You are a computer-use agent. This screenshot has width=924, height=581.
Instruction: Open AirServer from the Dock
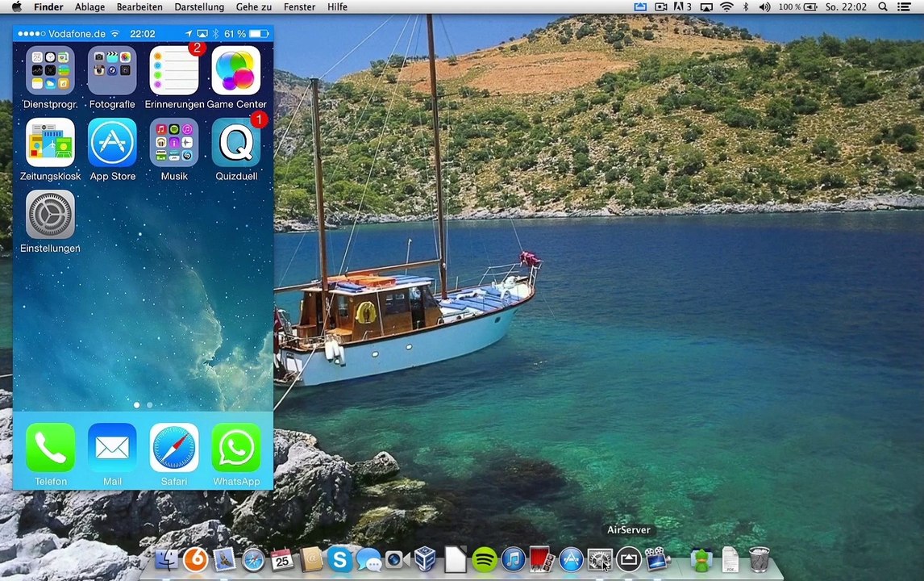point(628,559)
